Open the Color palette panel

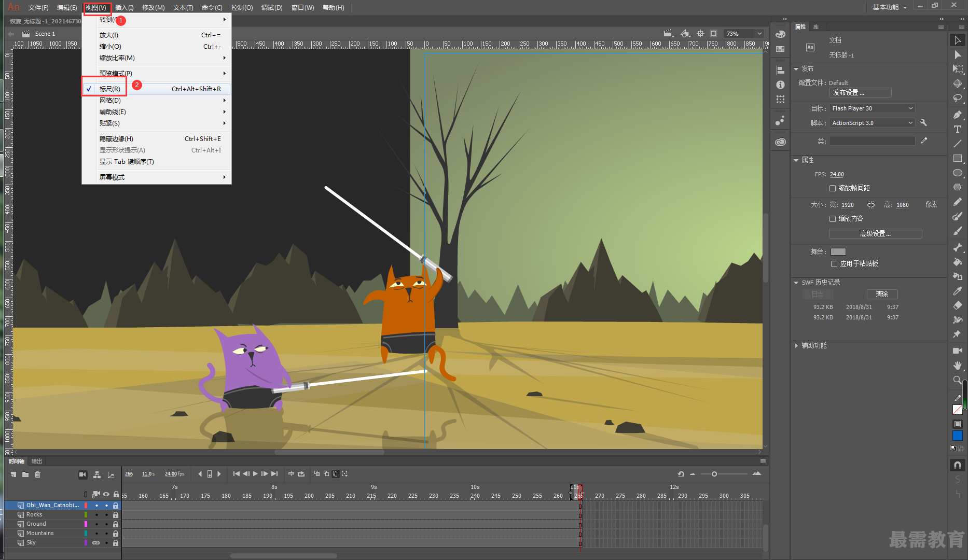780,34
